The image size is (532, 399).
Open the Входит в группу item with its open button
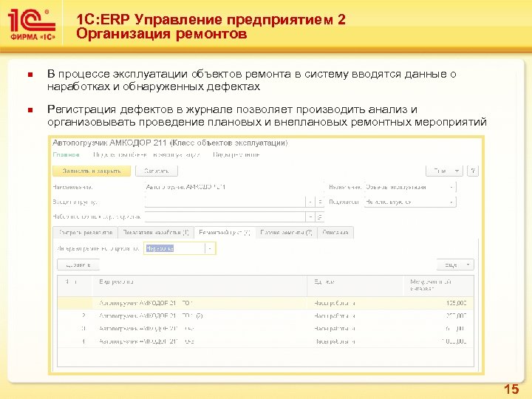[x=320, y=202]
